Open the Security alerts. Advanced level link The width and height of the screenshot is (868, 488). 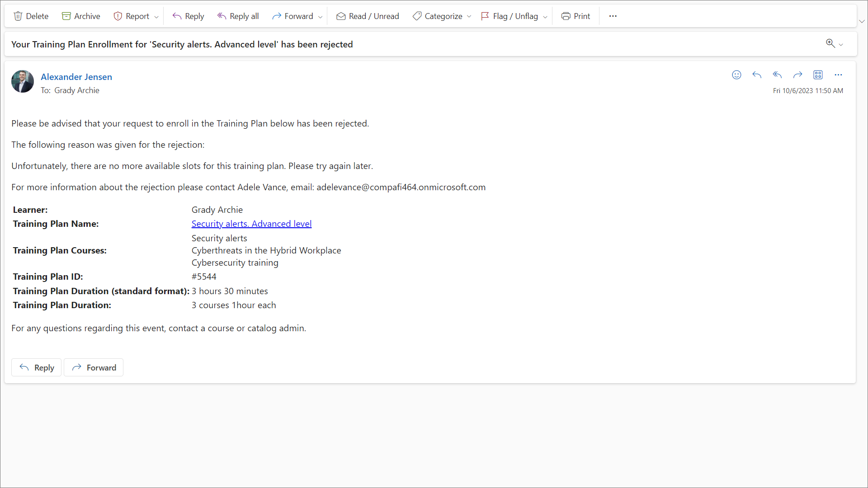[x=251, y=224]
